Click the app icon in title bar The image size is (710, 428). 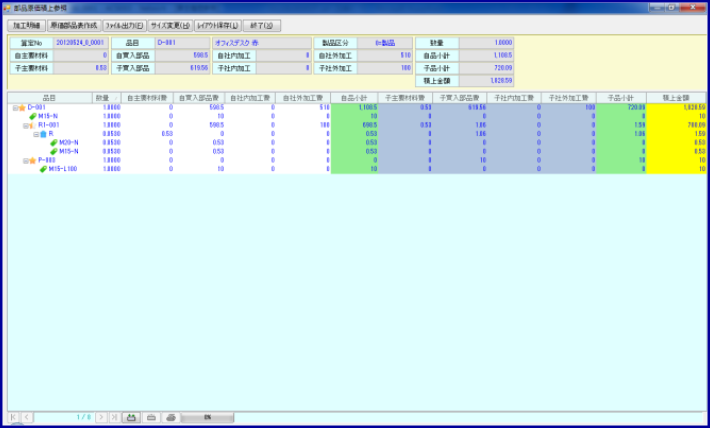(x=7, y=8)
